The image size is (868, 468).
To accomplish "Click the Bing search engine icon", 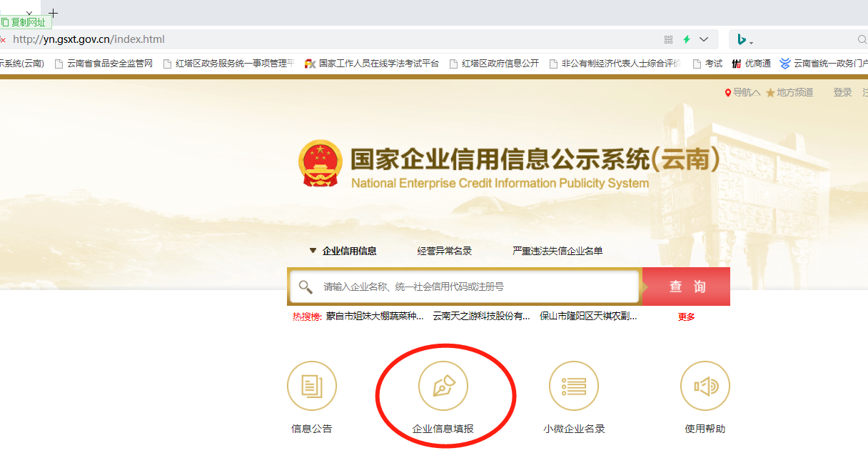I will click(x=742, y=39).
